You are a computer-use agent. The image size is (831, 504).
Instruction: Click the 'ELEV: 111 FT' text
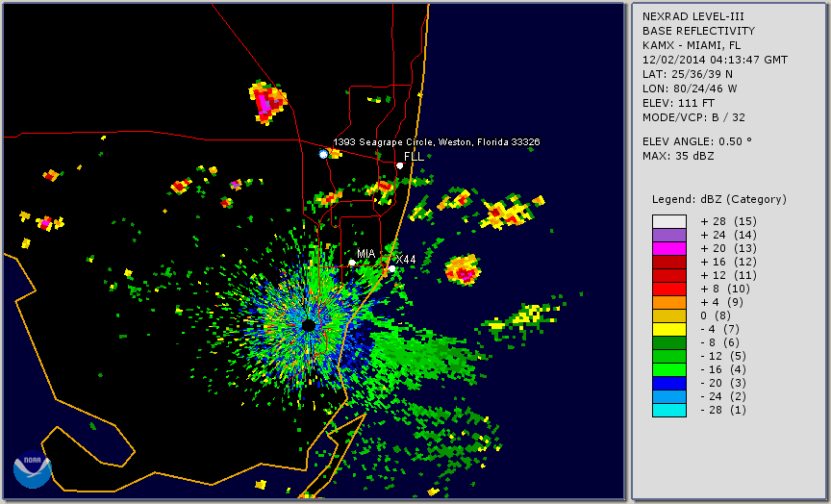(678, 103)
